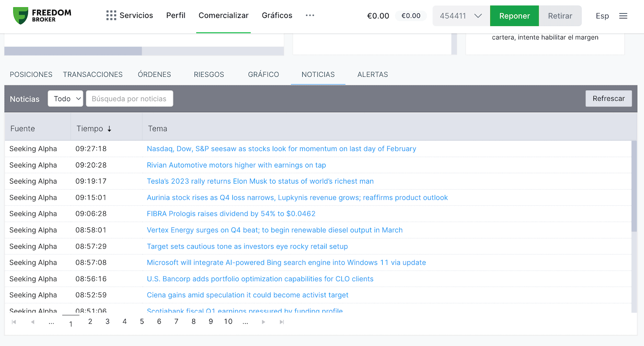The height and width of the screenshot is (346, 644).
Task: Click the Refrescar news button
Action: tap(609, 98)
